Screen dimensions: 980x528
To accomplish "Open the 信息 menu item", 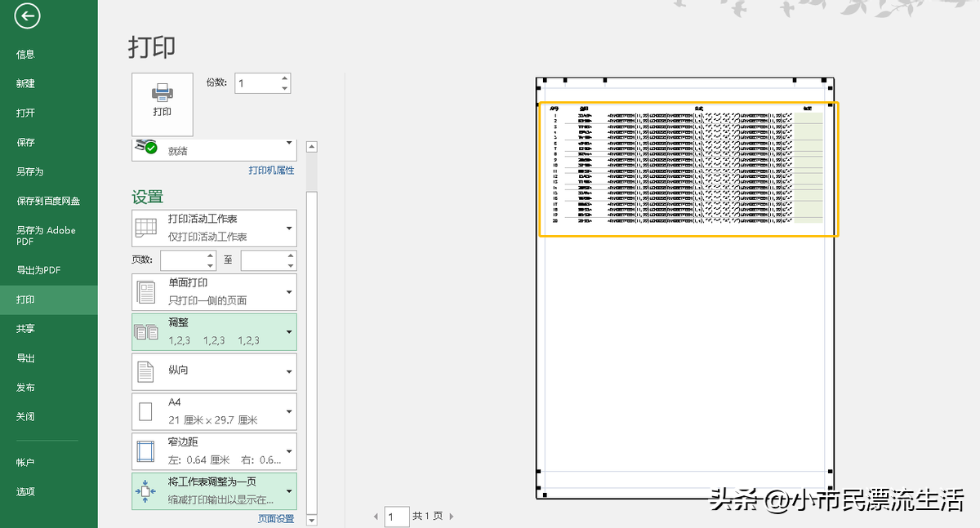I will [x=25, y=55].
